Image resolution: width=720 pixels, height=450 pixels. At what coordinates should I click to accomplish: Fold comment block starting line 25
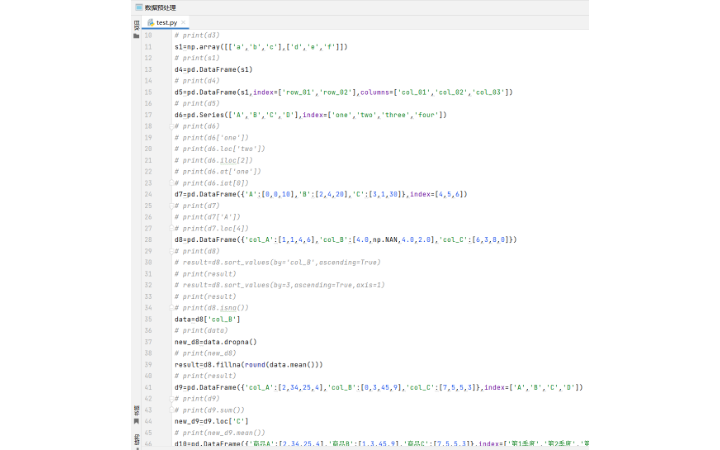[172, 206]
